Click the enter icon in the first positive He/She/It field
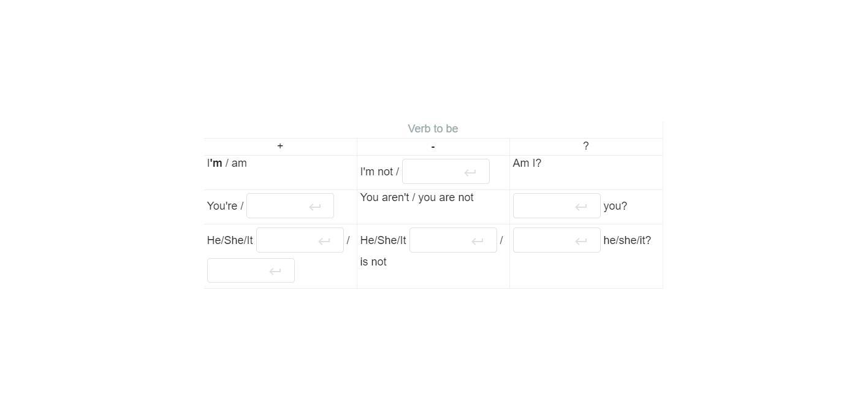The image size is (868, 412). pos(324,241)
